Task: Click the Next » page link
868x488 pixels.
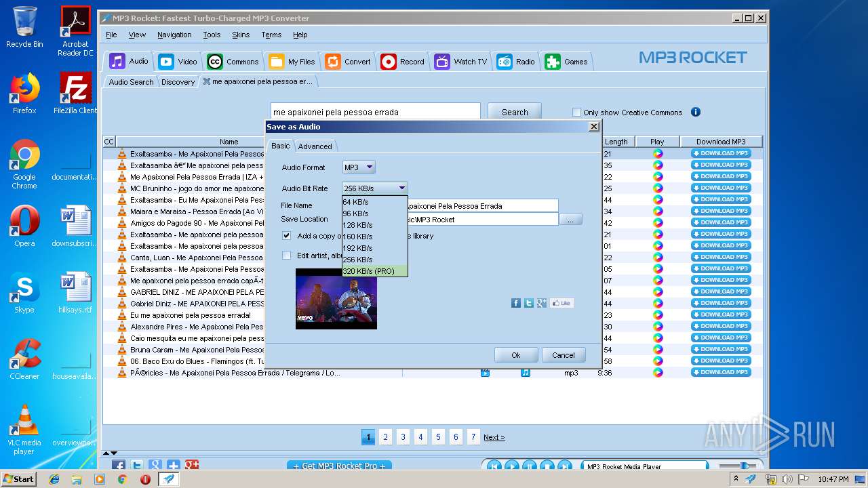Action: pos(494,437)
